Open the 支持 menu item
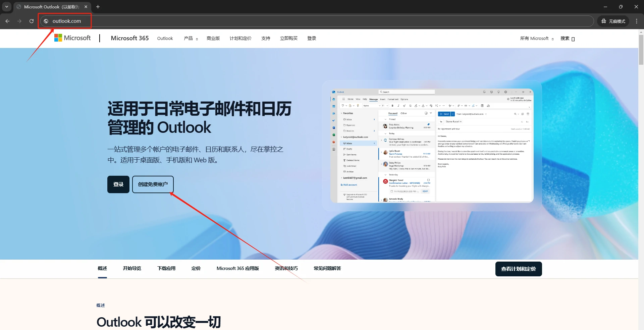The image size is (644, 330). coord(266,39)
